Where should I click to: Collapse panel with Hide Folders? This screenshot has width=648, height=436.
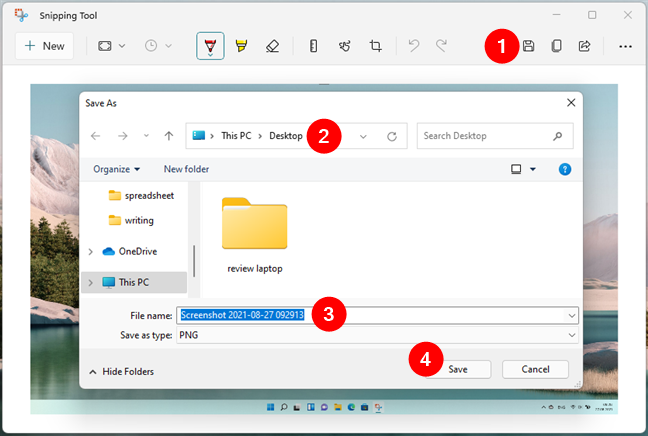121,371
